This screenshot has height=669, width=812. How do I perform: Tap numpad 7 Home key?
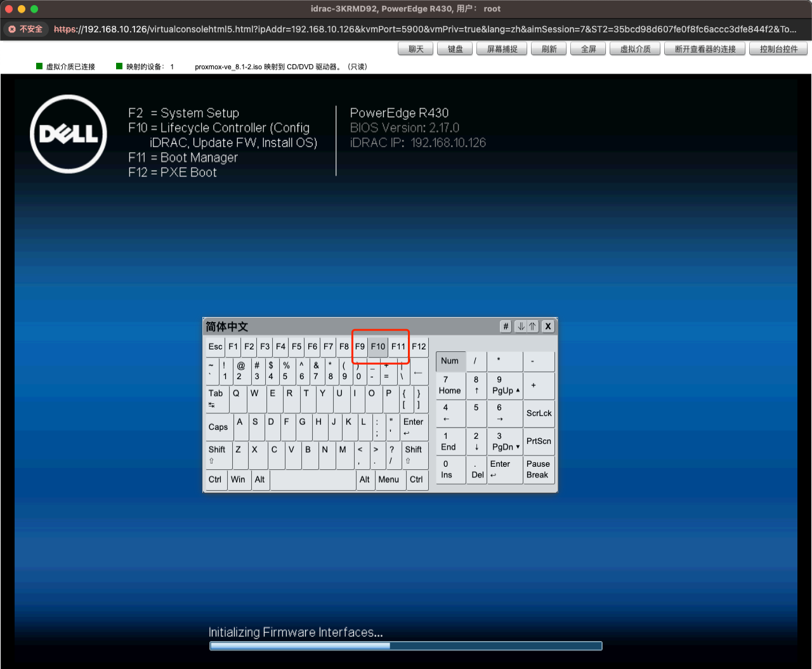point(450,386)
